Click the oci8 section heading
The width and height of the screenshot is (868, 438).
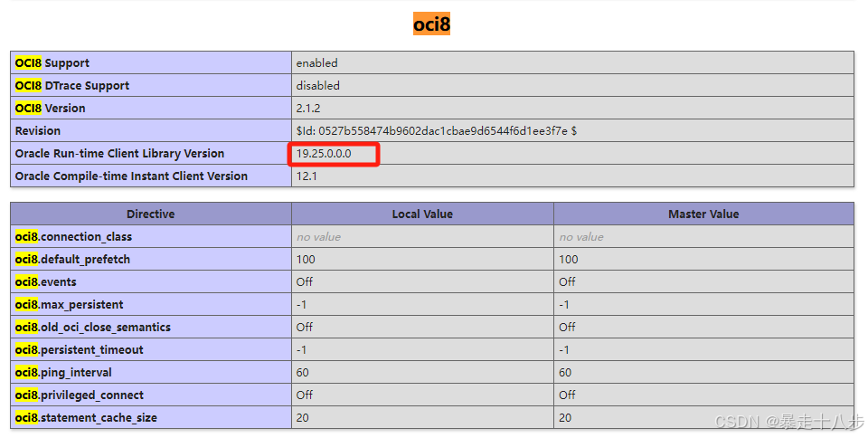[x=431, y=24]
